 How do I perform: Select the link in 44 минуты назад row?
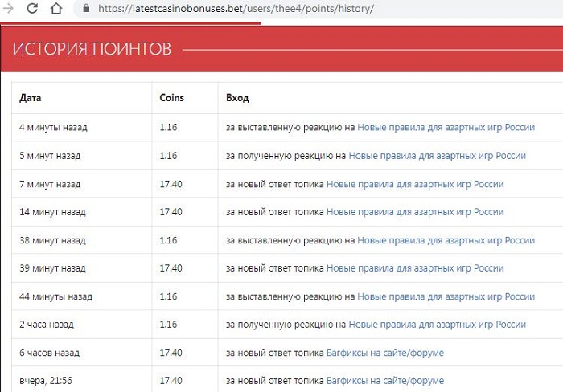pyautogui.click(x=446, y=296)
